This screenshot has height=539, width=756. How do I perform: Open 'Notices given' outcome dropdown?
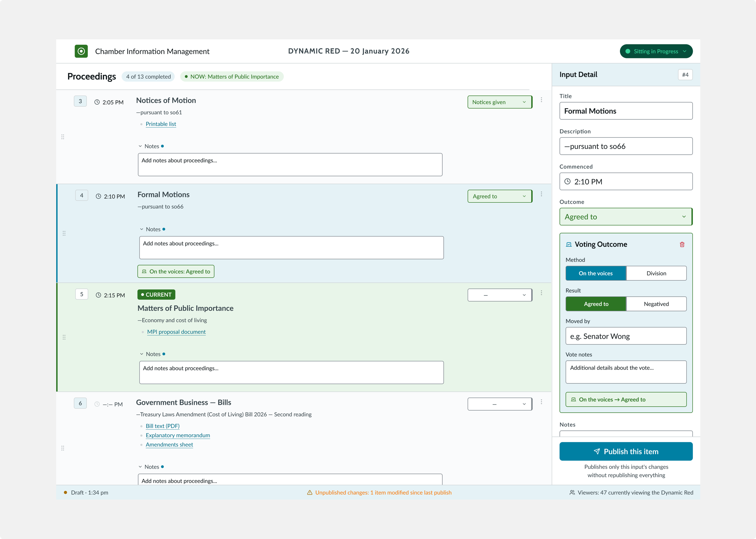[x=500, y=102]
